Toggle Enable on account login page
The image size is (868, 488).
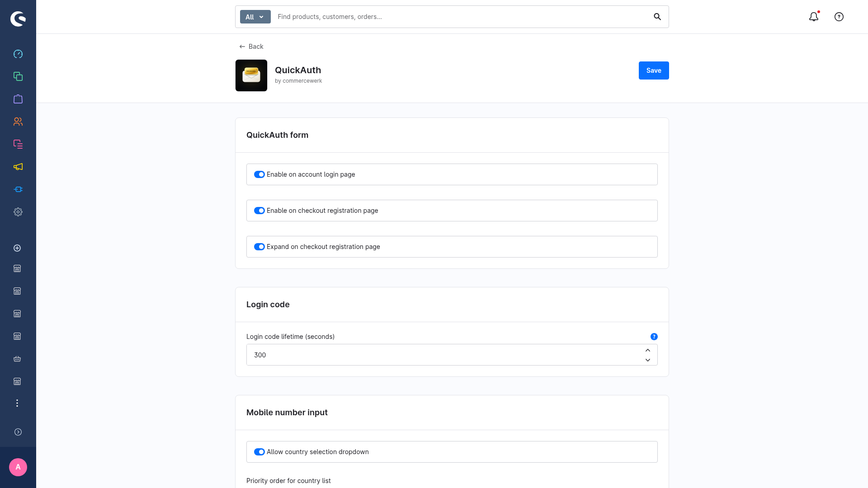pyautogui.click(x=259, y=174)
